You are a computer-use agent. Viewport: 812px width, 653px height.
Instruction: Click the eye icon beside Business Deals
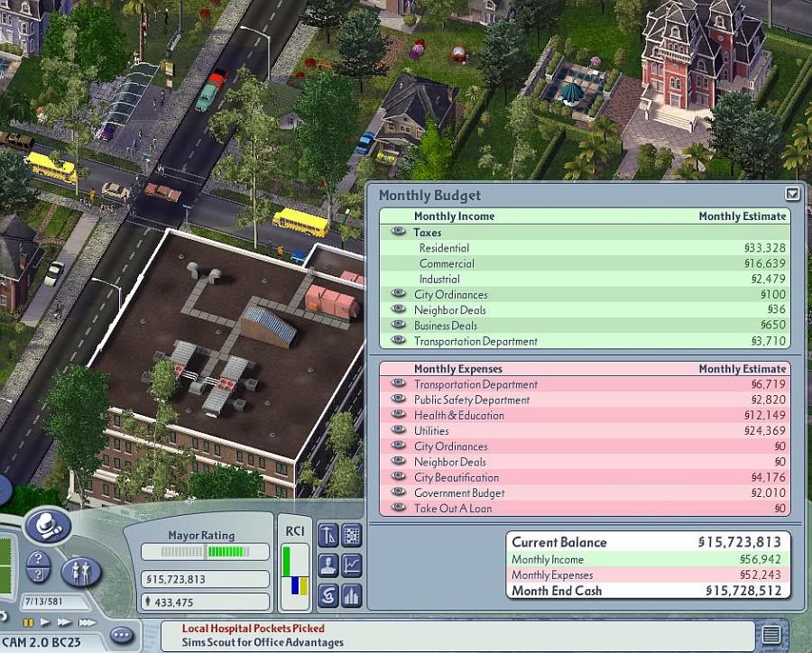pyautogui.click(x=398, y=324)
